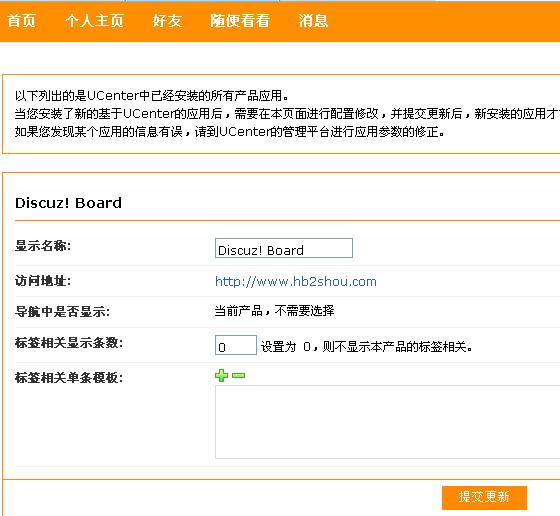560x516 pixels.
Task: Click the hint 设置为 0，则不显示本产品的标签相关
Action: (x=367, y=346)
